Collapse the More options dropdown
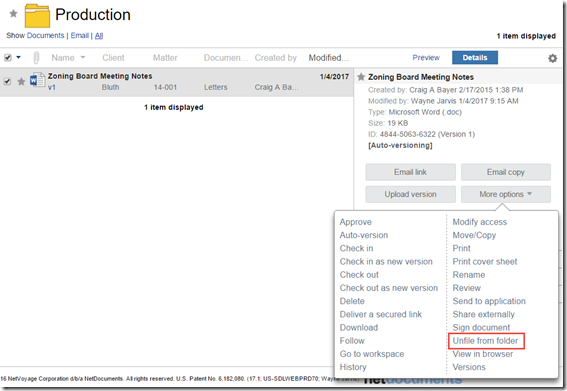567x391 pixels. pos(506,194)
